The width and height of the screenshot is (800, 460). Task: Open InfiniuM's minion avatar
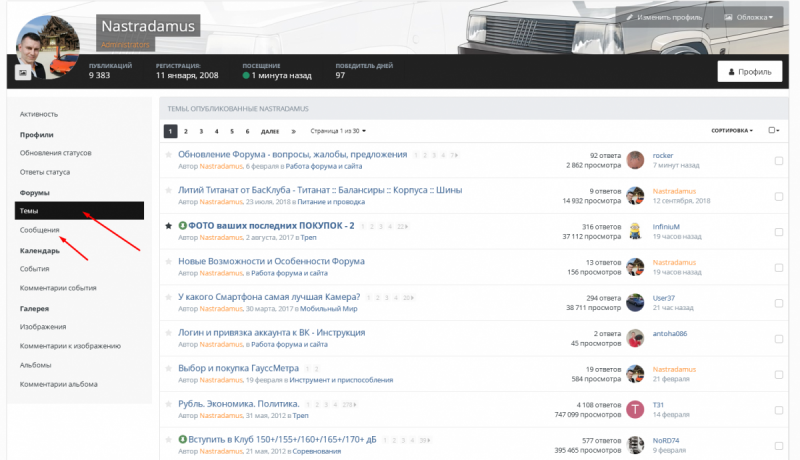[635, 232]
